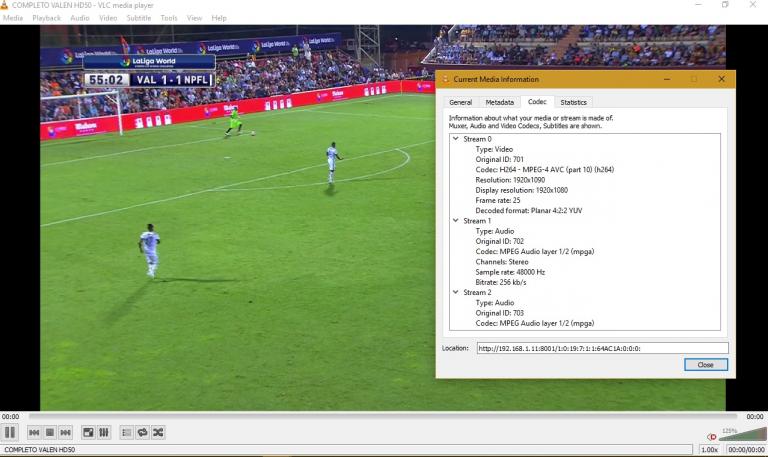Toggle random shuffle playback
The image size is (768, 457).
[x=158, y=432]
